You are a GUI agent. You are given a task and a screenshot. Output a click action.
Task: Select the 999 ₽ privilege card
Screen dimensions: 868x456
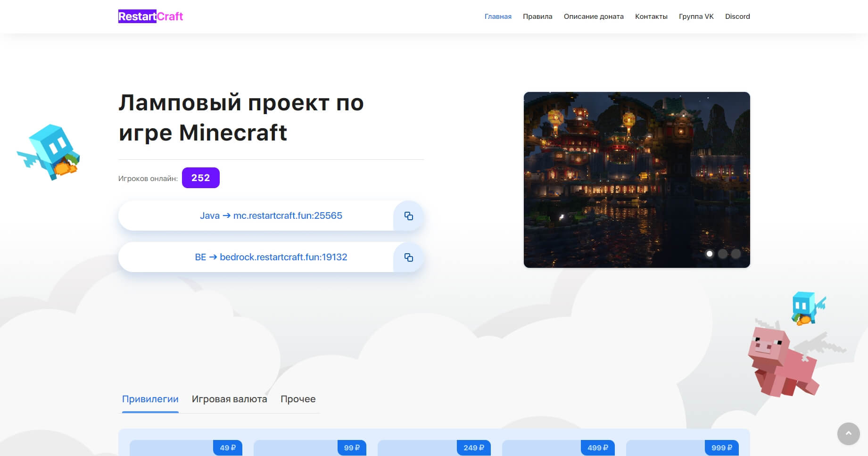click(x=682, y=448)
